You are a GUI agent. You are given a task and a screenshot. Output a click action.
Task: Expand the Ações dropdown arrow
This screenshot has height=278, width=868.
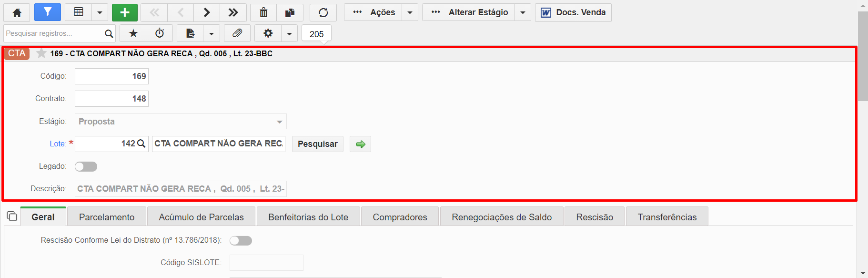pyautogui.click(x=410, y=12)
